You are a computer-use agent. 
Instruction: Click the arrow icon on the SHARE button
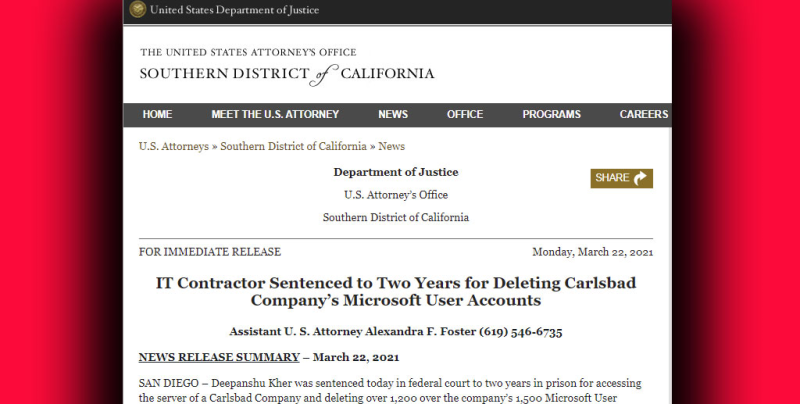point(641,178)
